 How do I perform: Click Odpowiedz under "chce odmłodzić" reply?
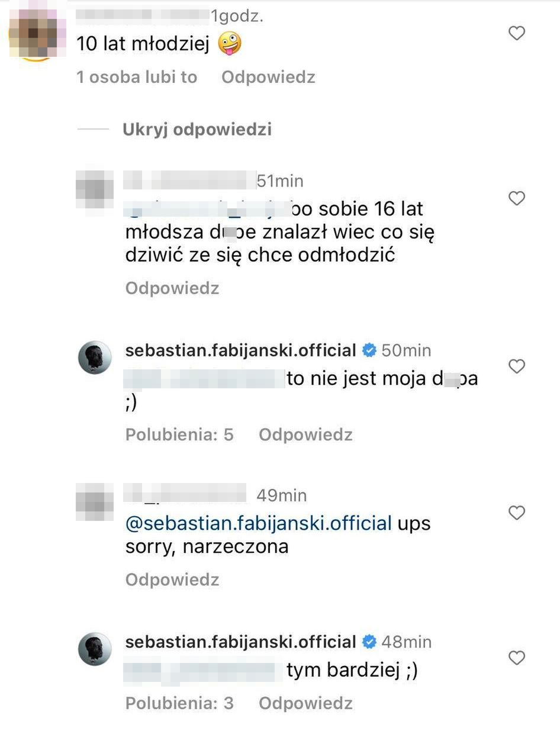click(172, 288)
